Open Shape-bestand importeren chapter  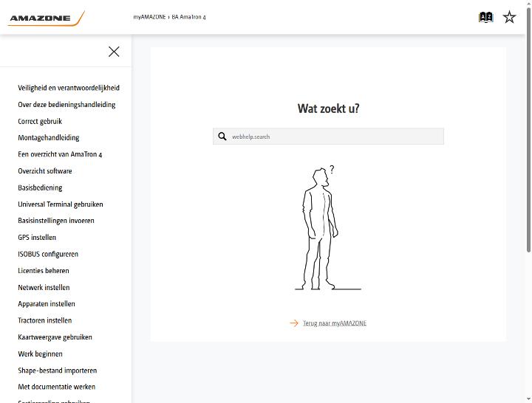pos(58,370)
